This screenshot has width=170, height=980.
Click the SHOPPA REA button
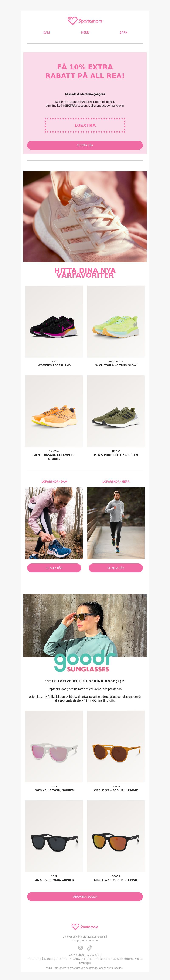coord(85,145)
